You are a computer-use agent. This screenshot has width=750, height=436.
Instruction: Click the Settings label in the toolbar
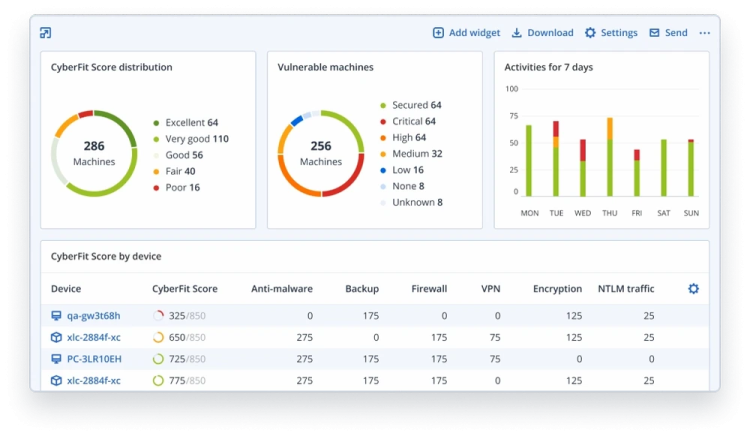(619, 33)
